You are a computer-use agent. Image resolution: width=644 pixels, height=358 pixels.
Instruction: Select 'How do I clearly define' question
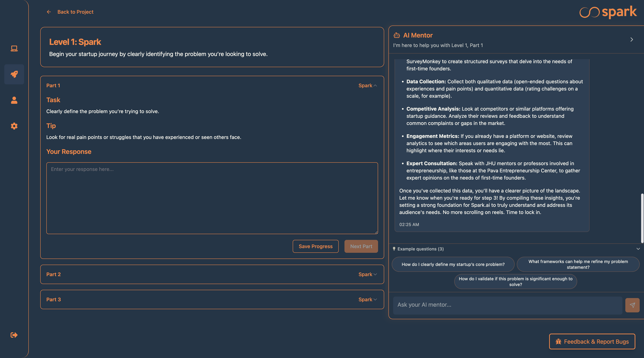[453, 264]
